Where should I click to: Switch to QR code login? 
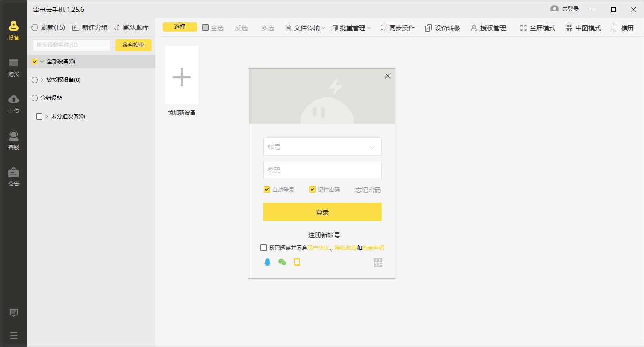(x=378, y=262)
